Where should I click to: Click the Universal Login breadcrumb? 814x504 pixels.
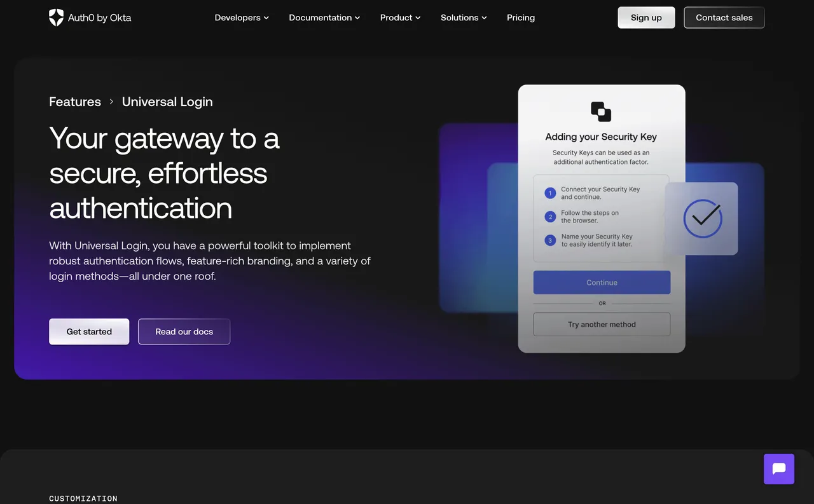click(167, 102)
